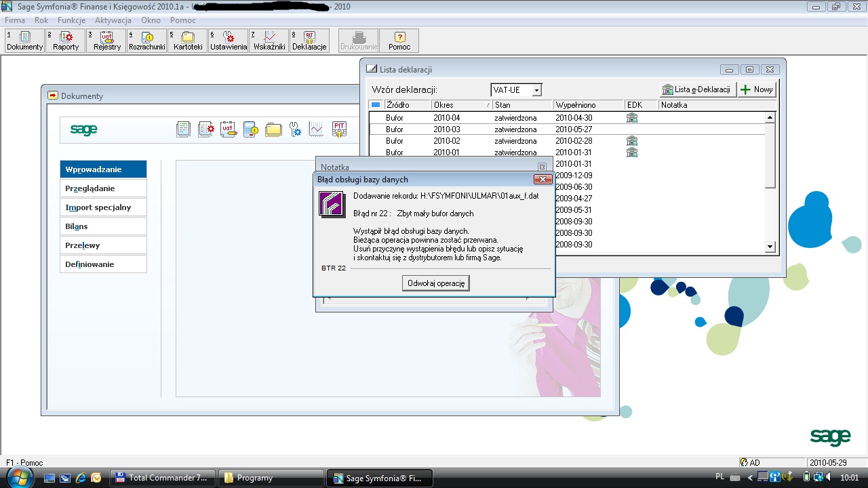
Task: Select the Przelewy tab
Action: point(103,245)
